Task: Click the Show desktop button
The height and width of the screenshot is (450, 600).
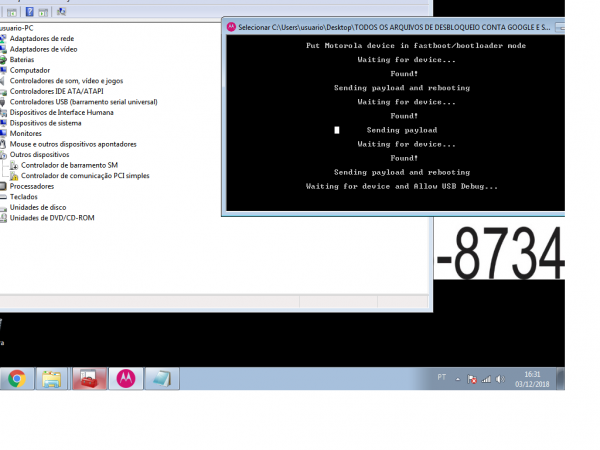Action: (561, 378)
